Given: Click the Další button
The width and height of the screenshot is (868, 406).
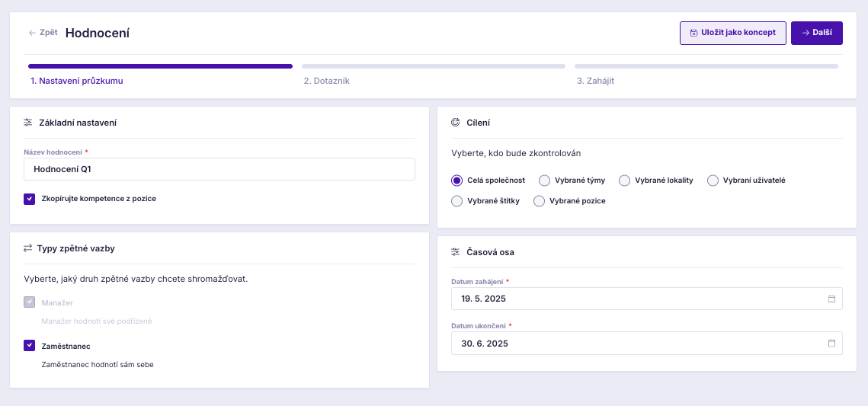Looking at the screenshot, I should pyautogui.click(x=816, y=34).
